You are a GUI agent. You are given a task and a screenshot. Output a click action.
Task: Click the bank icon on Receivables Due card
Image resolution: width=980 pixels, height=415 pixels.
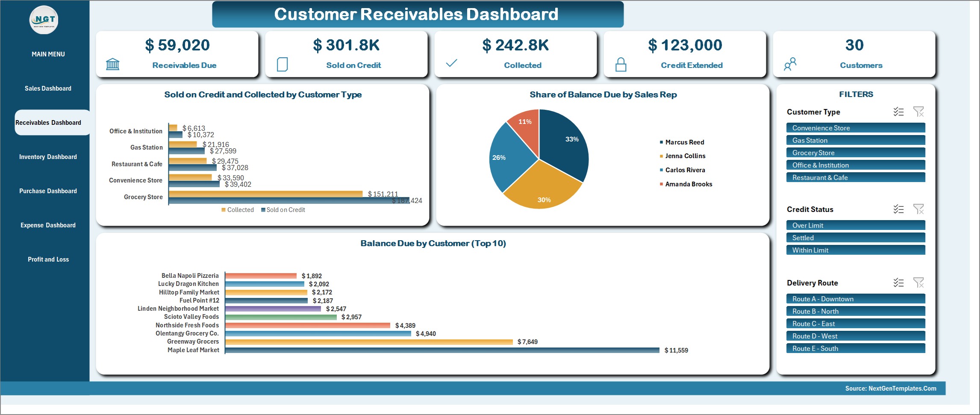coord(112,65)
